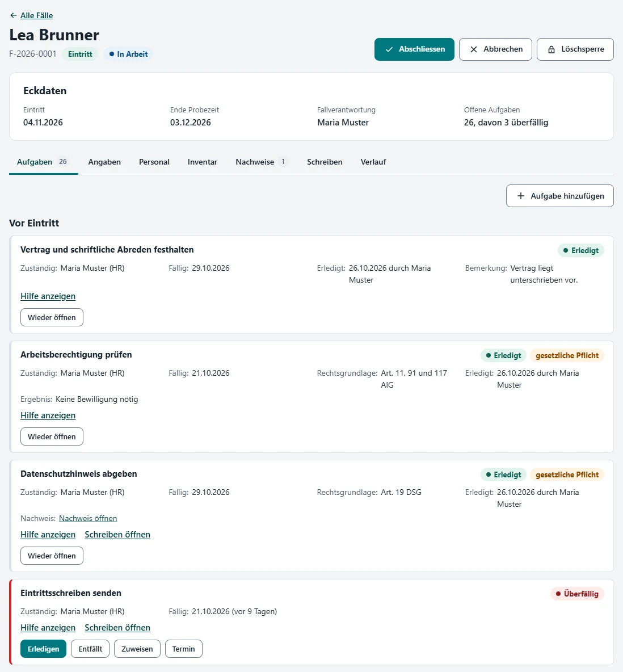
Task: Reopen the Arbeitsberechtigung prüfen task
Action: (52, 436)
